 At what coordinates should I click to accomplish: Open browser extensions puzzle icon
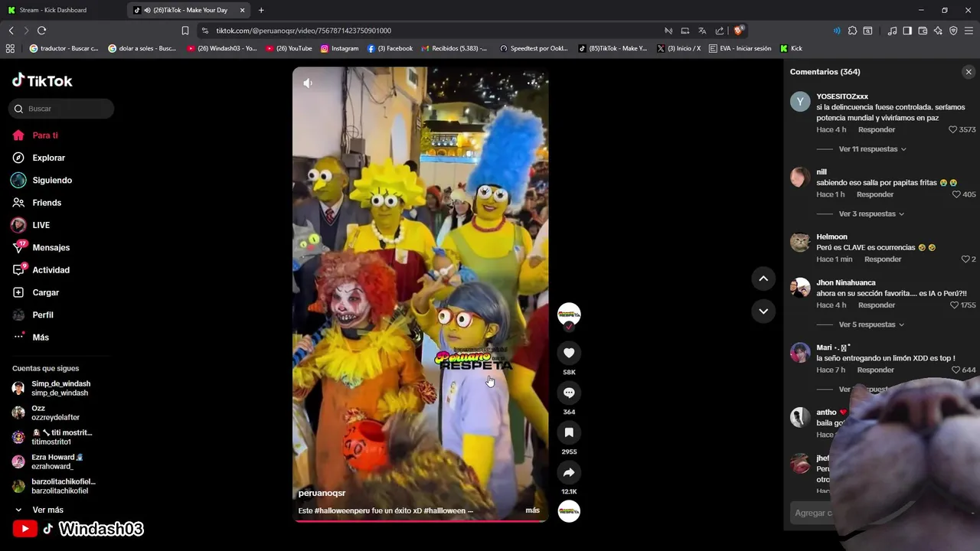pyautogui.click(x=852, y=31)
